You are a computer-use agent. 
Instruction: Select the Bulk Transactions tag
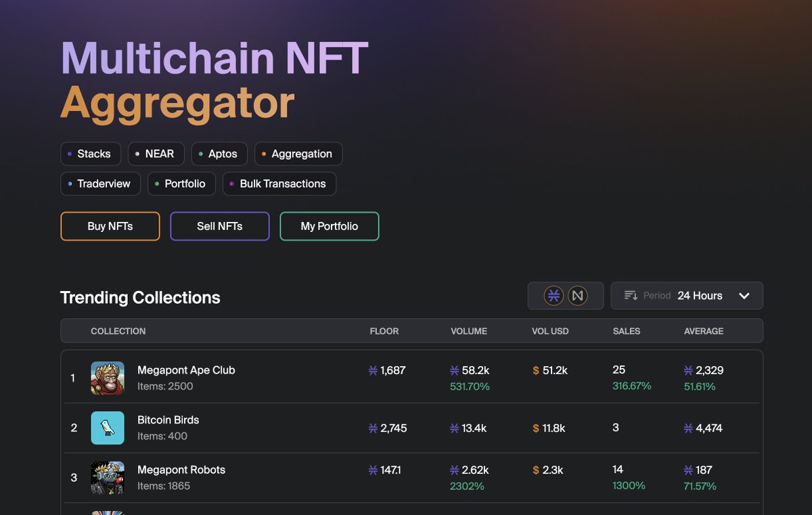coord(279,183)
